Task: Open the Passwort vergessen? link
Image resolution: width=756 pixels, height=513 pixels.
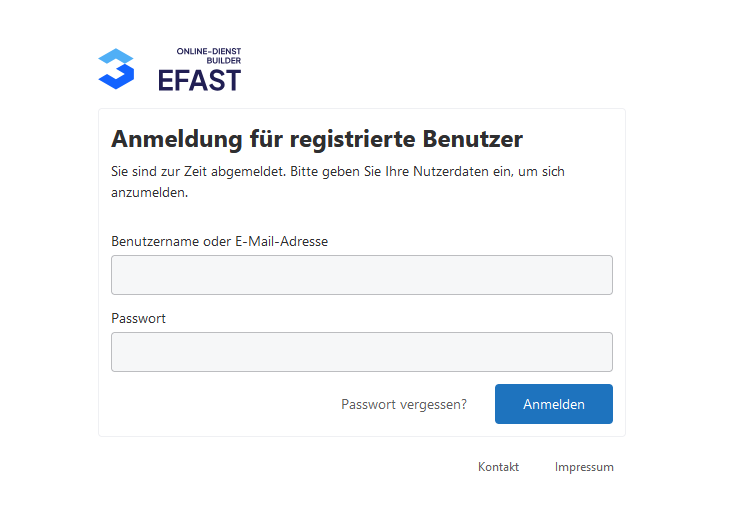Action: [x=404, y=404]
